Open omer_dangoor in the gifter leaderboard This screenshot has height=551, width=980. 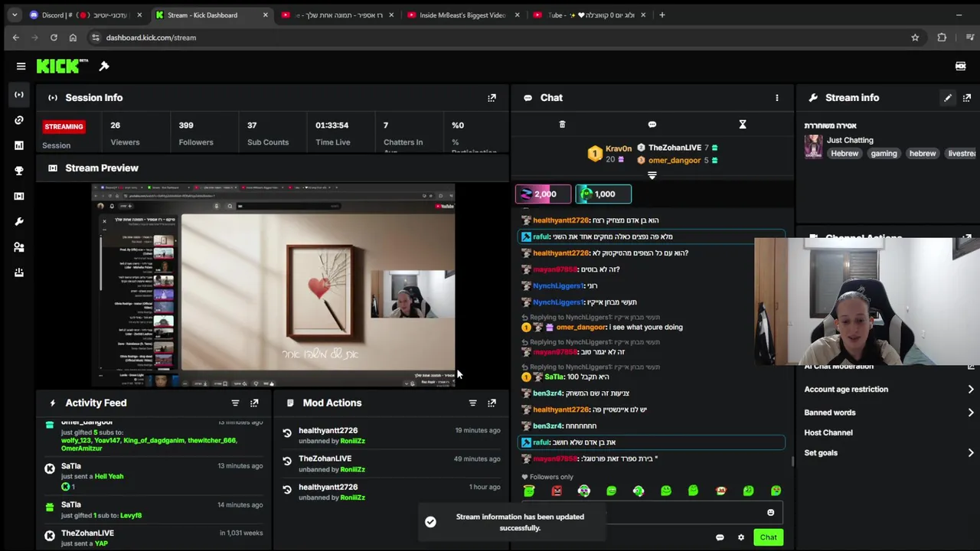point(675,161)
